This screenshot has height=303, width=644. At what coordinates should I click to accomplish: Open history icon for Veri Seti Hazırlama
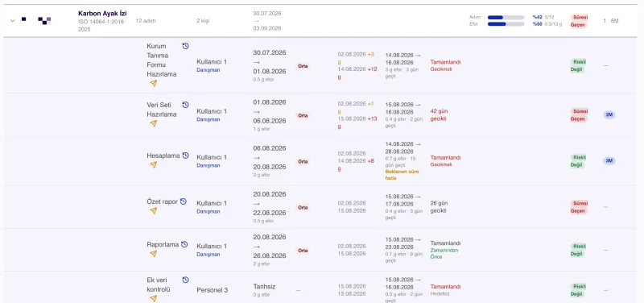pyautogui.click(x=185, y=105)
